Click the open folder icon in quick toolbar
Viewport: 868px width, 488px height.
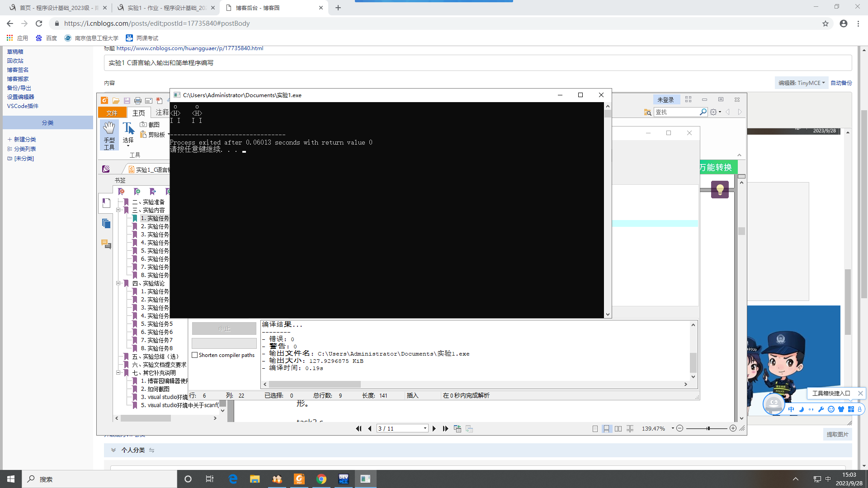click(x=116, y=101)
